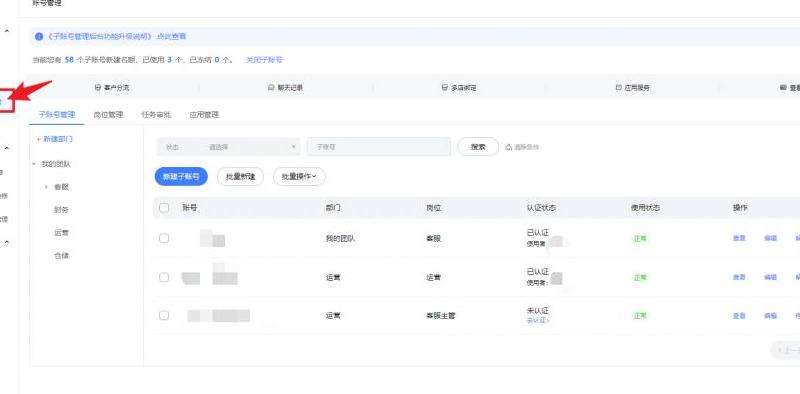Select 客服 in the department tree
The image size is (800, 394).
(x=61, y=187)
